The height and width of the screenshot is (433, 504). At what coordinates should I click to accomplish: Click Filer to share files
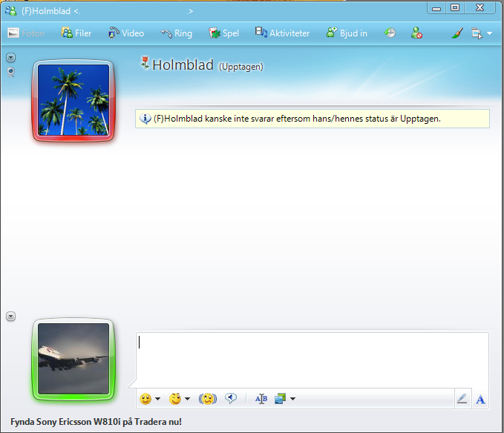point(76,33)
